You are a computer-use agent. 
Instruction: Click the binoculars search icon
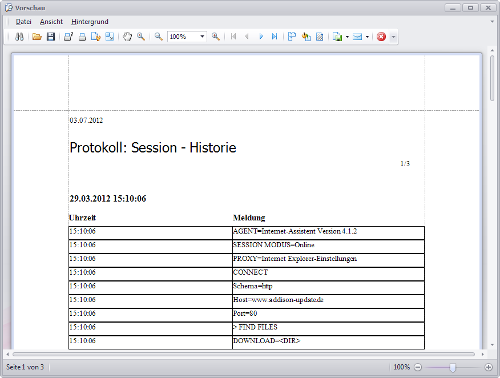[19, 37]
